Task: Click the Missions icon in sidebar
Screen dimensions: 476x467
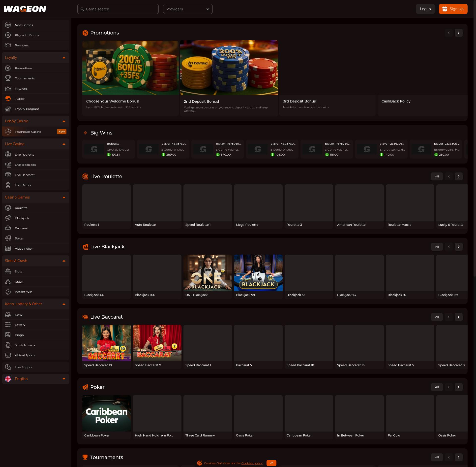Action: click(8, 88)
